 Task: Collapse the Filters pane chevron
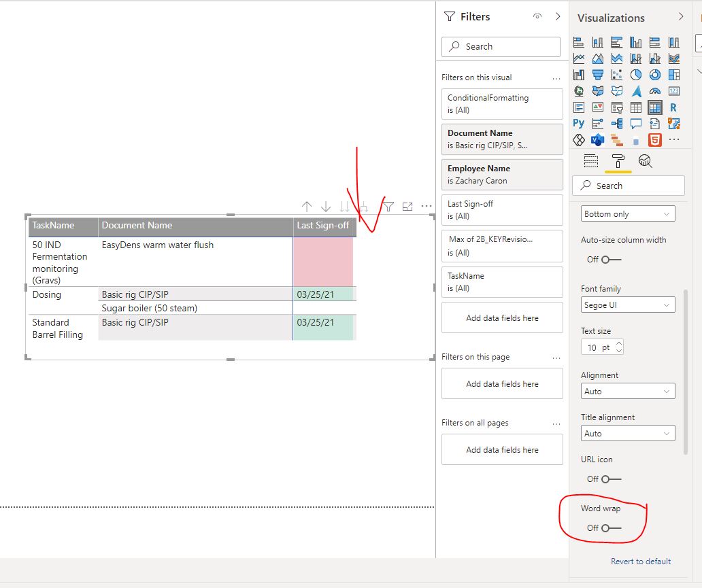tap(558, 16)
